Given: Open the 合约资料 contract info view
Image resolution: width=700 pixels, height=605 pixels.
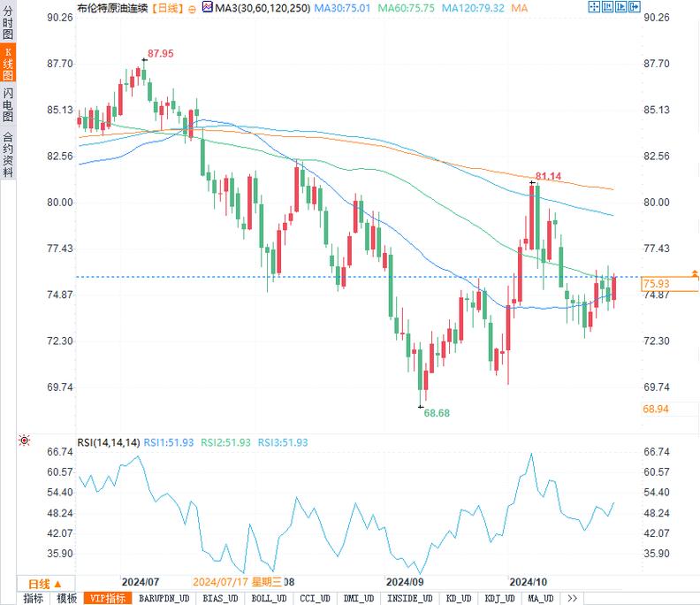Looking at the screenshot, I should (8, 155).
